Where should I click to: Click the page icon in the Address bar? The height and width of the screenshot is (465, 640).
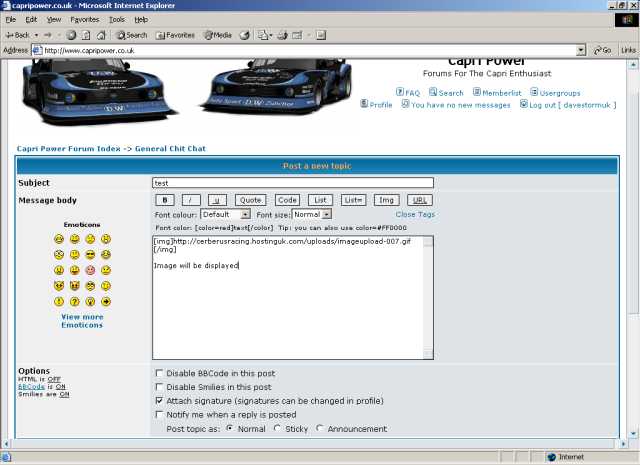[37, 50]
